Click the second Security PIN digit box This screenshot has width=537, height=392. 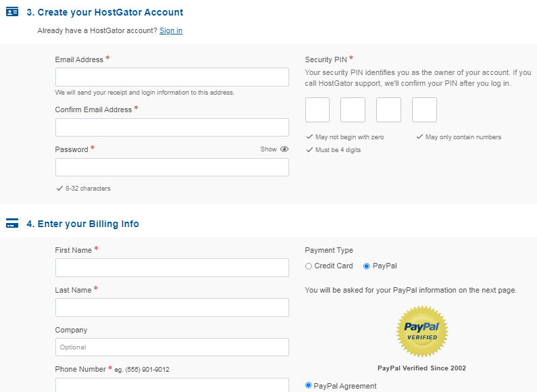tap(353, 109)
